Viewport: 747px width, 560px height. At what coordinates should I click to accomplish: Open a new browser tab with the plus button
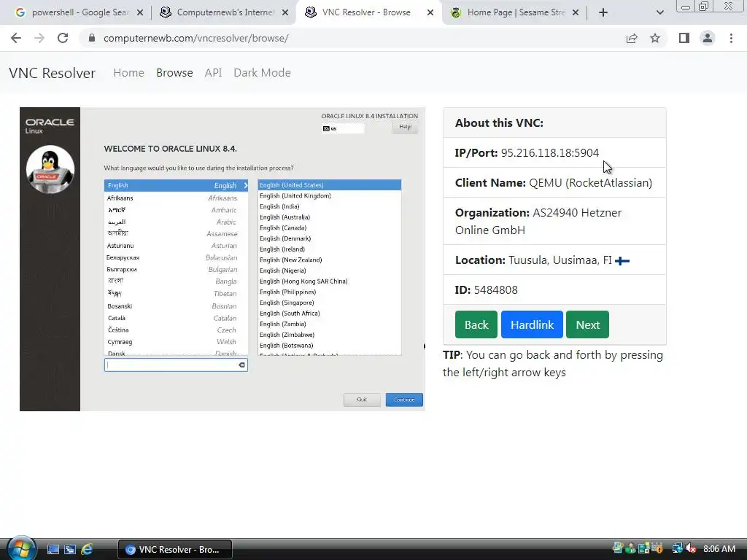click(603, 12)
